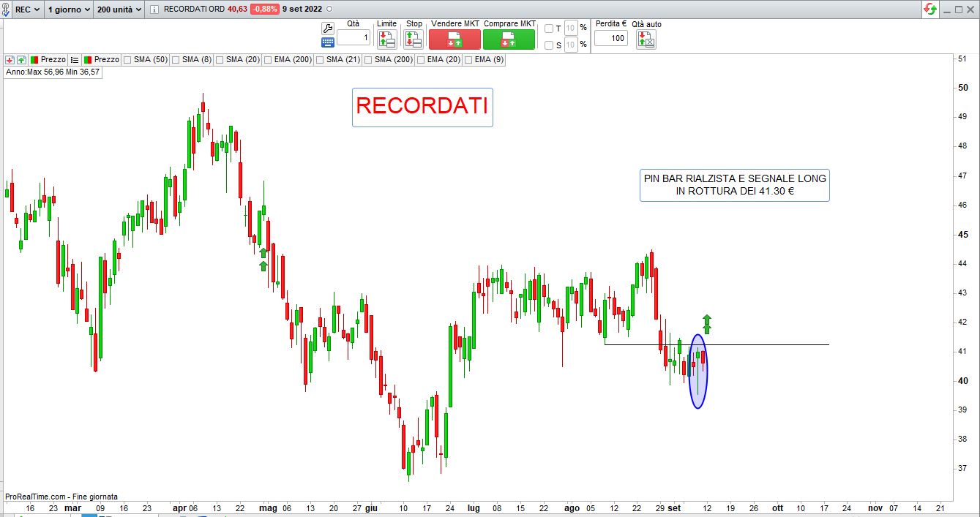The width and height of the screenshot is (980, 517).
Task: Click the Limite order icon
Action: point(386,39)
